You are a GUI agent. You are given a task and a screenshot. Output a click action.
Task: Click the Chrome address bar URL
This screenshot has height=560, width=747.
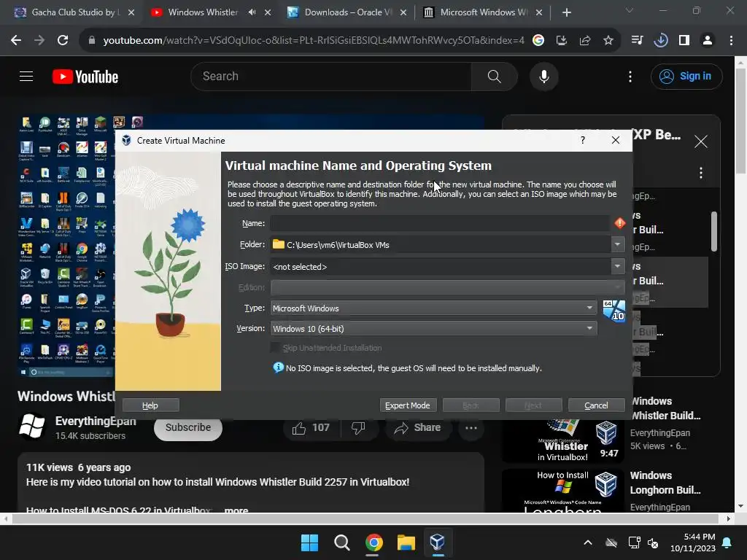(x=314, y=41)
